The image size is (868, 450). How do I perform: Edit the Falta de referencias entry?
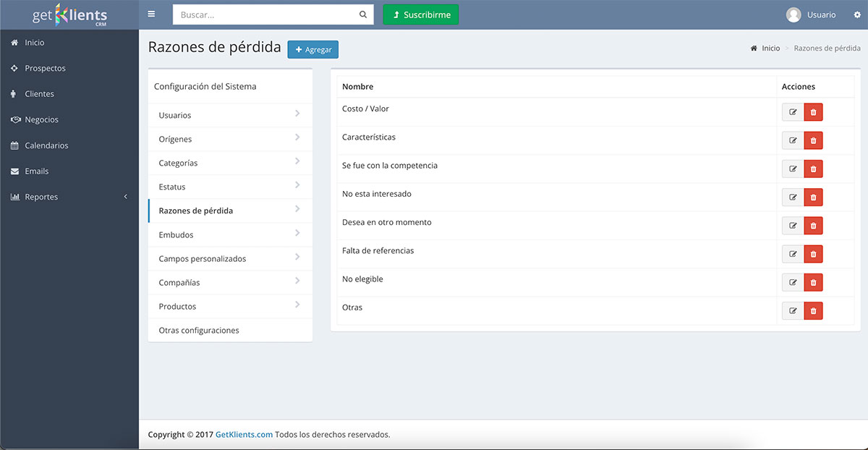click(x=793, y=254)
